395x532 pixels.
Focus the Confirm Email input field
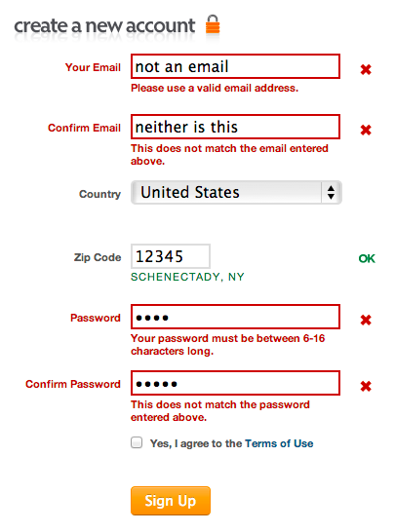pos(235,127)
